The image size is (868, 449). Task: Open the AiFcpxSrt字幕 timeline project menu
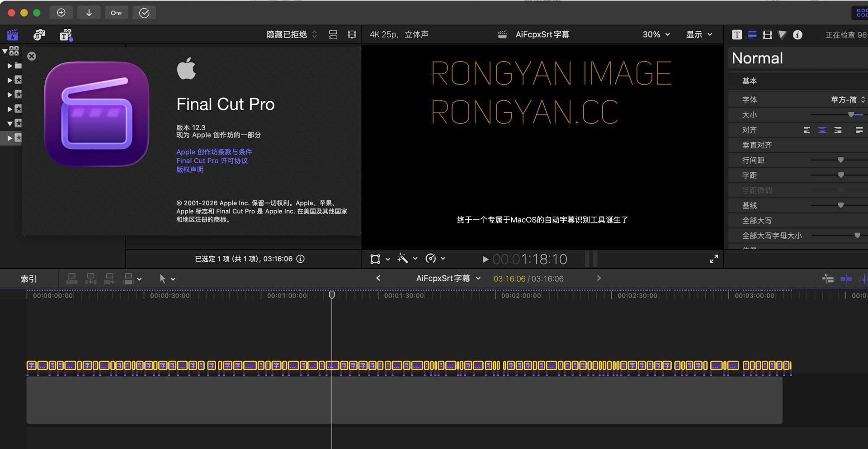448,279
